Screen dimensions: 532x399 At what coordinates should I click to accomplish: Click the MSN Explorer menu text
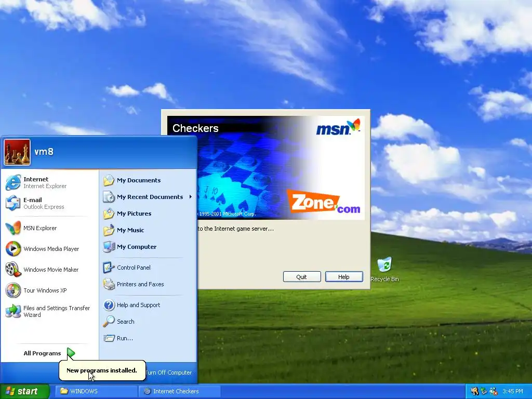coord(40,228)
